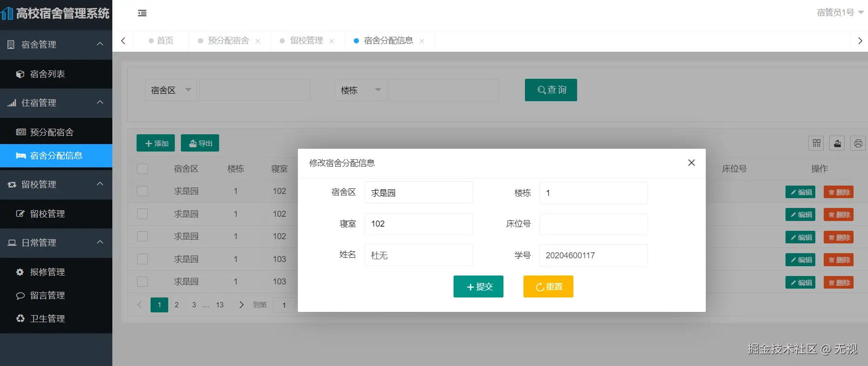
Task: Click the 导出 button
Action: 200,143
